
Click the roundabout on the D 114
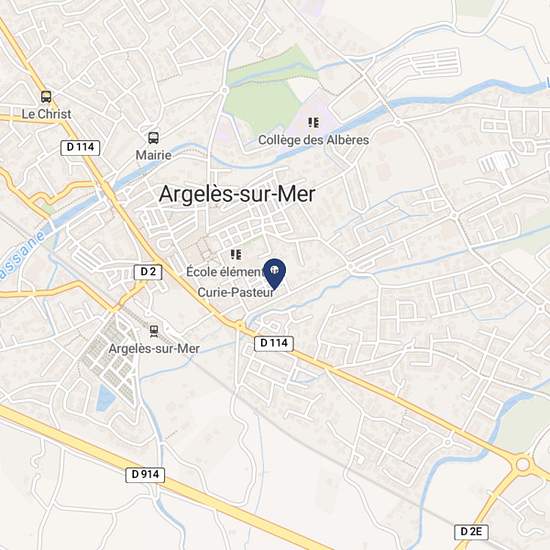522,464
